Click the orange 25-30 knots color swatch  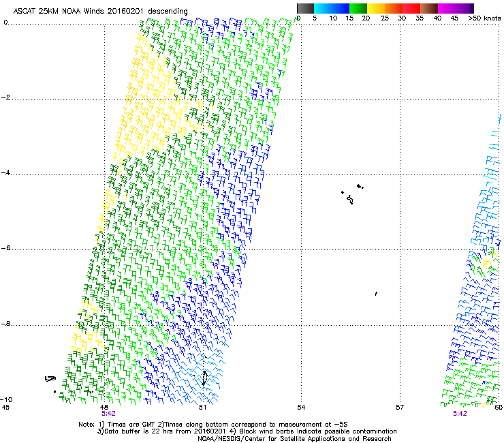coord(393,8)
